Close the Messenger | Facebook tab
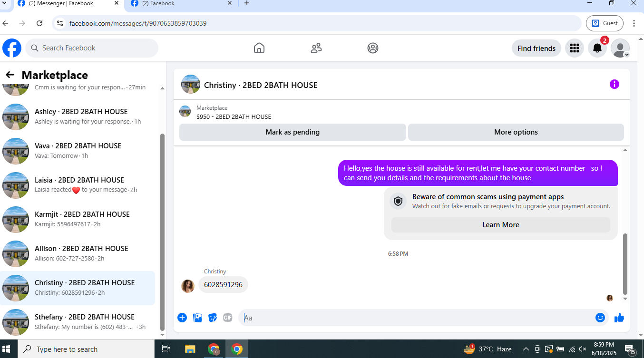The height and width of the screenshot is (358, 644). pyautogui.click(x=117, y=3)
